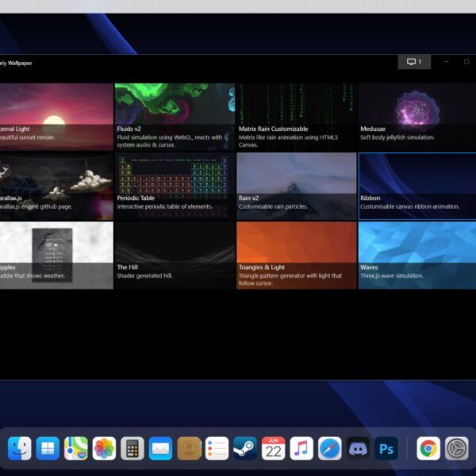Open Google Chrome from the dock
Viewport: 476px width, 476px height.
coord(428,448)
